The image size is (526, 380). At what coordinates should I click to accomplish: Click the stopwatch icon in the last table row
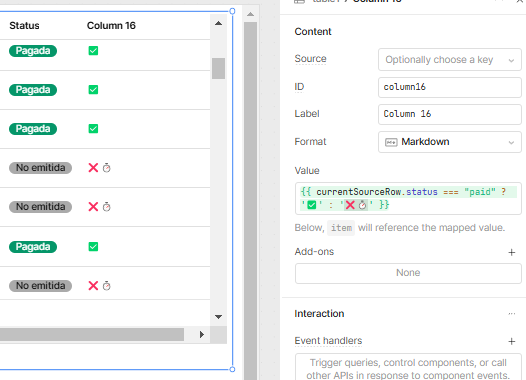pyautogui.click(x=106, y=286)
